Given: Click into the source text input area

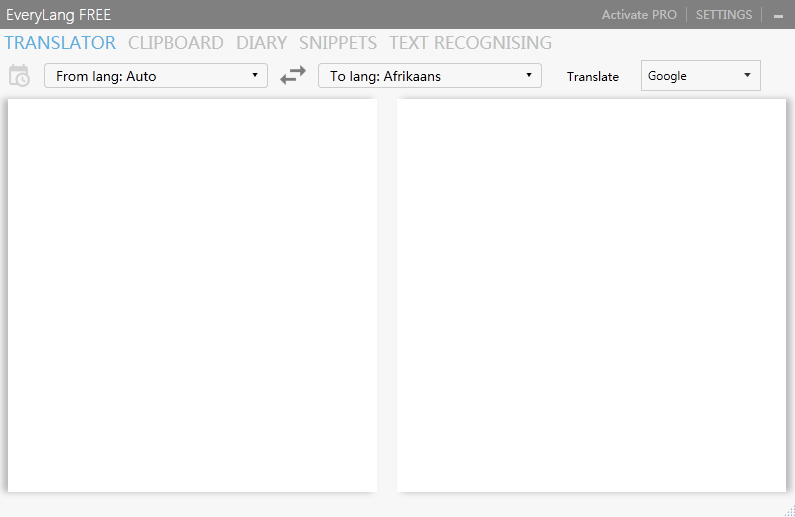Looking at the screenshot, I should pyautogui.click(x=192, y=296).
